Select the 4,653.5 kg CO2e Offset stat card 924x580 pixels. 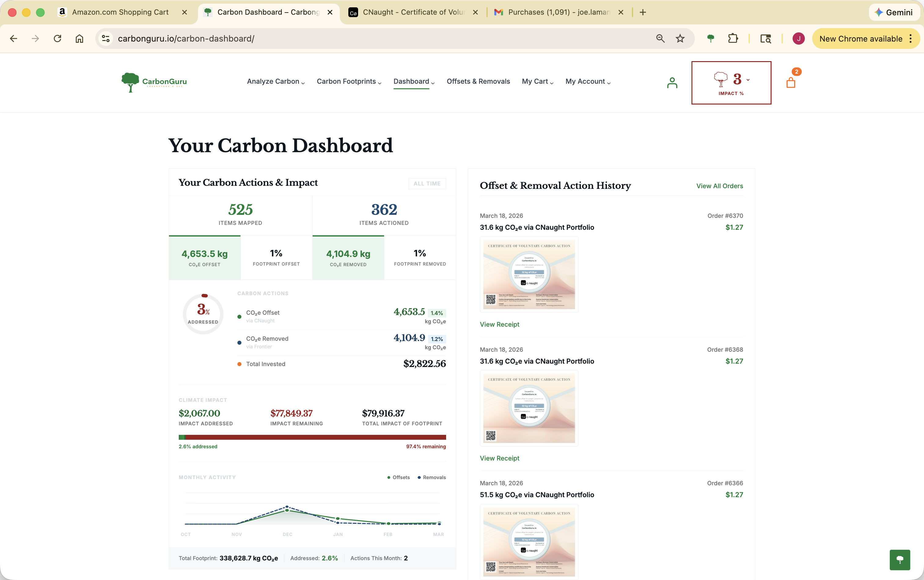tap(204, 257)
